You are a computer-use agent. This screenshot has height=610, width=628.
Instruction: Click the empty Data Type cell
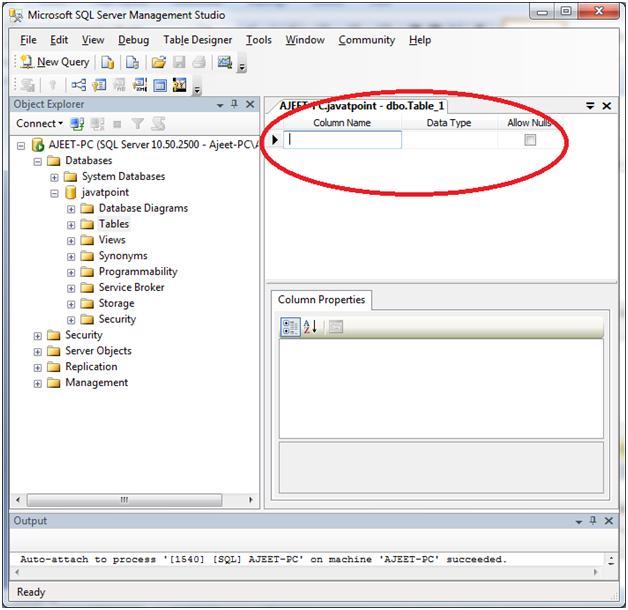(x=449, y=140)
